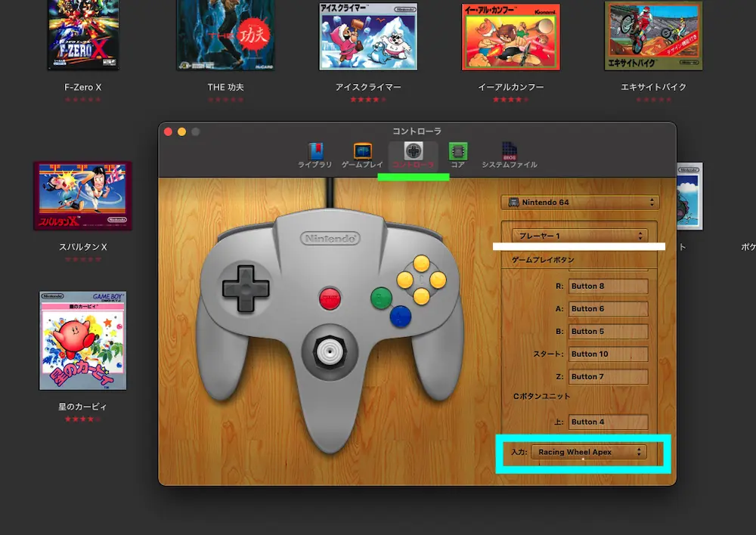Open the Racing Wheel Apex input dropdown
The image size is (756, 535).
point(589,452)
